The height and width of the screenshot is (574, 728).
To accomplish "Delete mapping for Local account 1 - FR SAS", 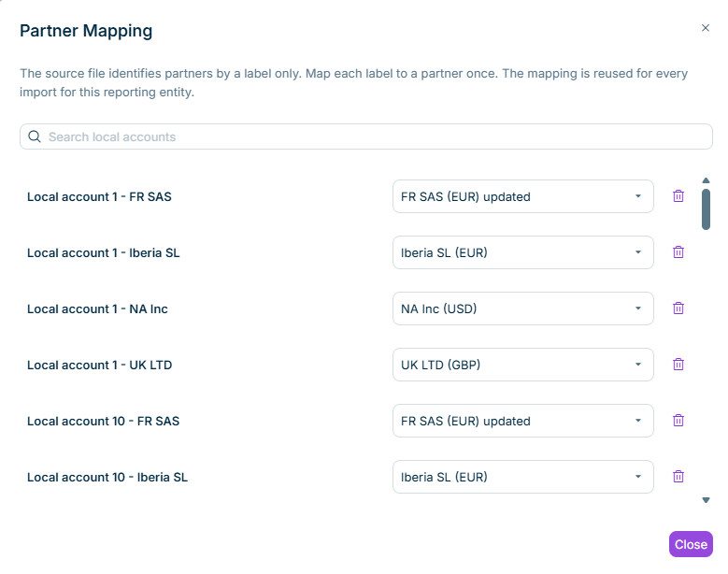I will (678, 196).
